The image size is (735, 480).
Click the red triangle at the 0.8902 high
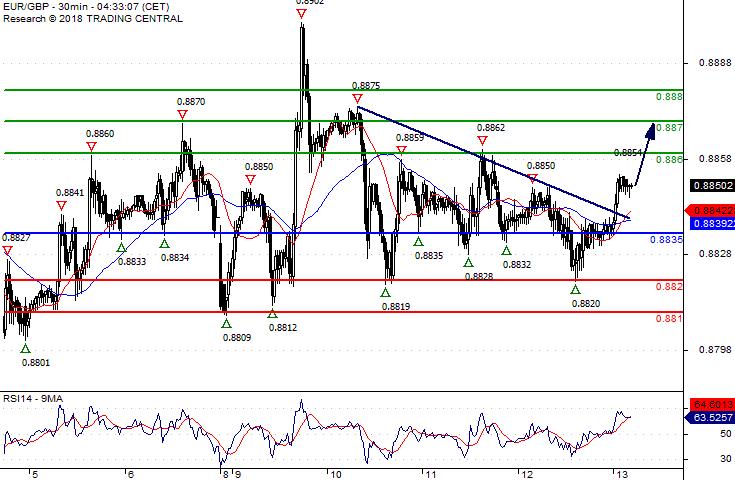coord(301,14)
